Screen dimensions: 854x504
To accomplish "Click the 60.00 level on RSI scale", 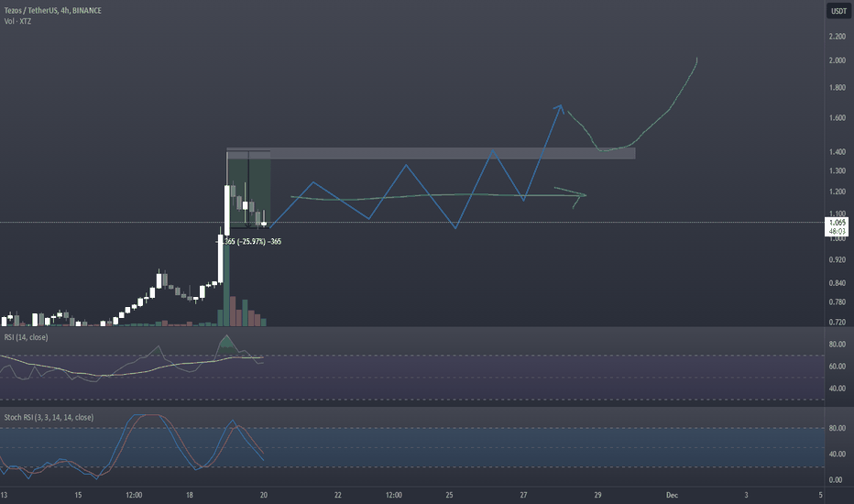I will 838,367.
